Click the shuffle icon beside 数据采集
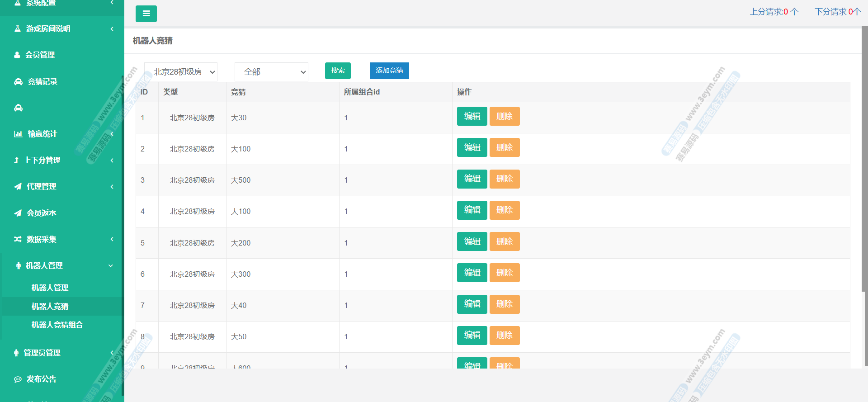 pyautogui.click(x=18, y=239)
